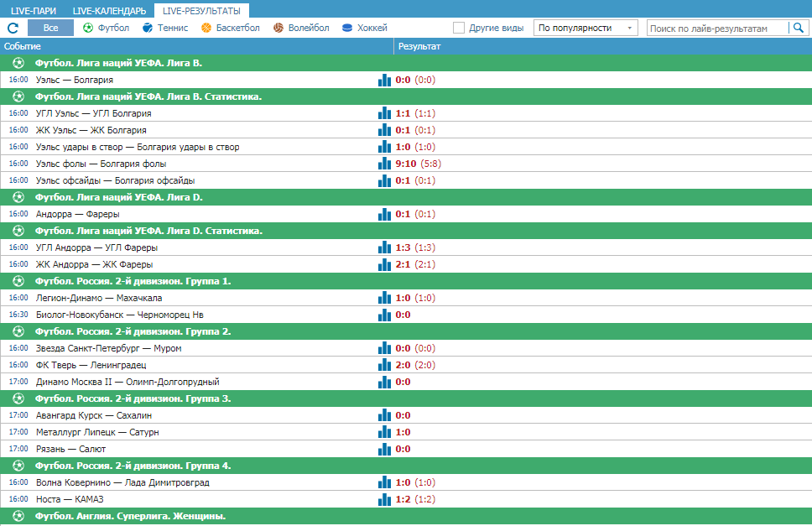This screenshot has width=812, height=526.
Task: Click the refresh results icon
Action: [13, 28]
